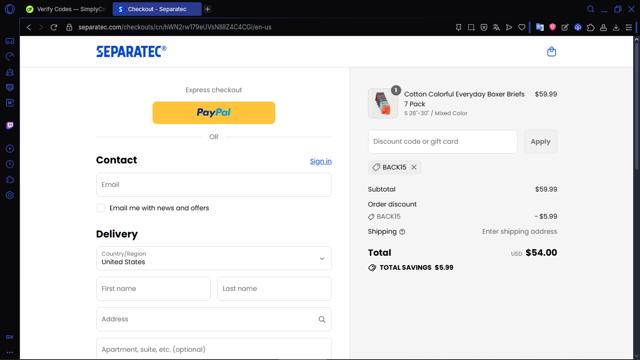Open the tab search magnifier
Image resolution: width=640 pixels, height=360 pixels.
(590, 9)
